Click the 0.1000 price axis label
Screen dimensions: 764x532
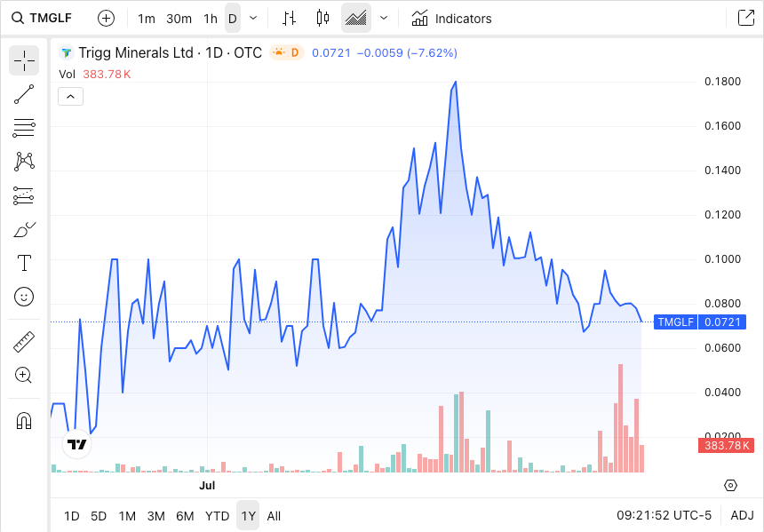722,259
